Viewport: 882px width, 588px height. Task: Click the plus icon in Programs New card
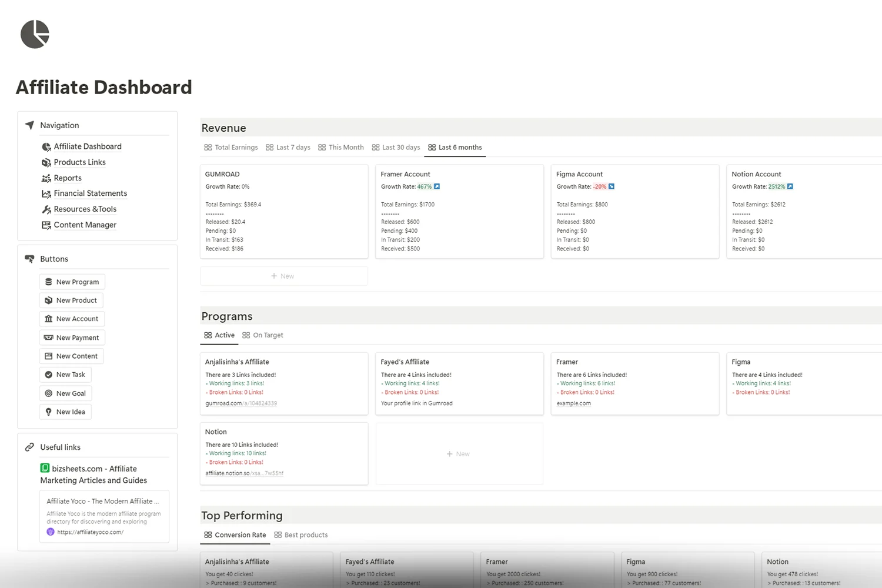pos(450,454)
